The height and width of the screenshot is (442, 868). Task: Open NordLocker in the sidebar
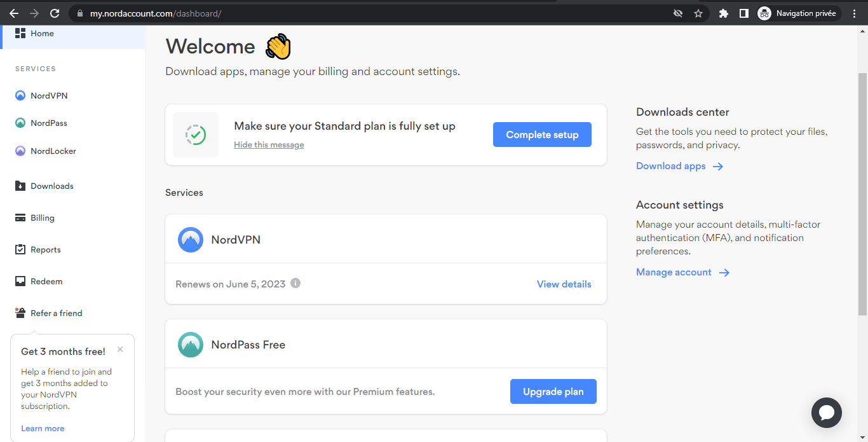click(x=53, y=151)
